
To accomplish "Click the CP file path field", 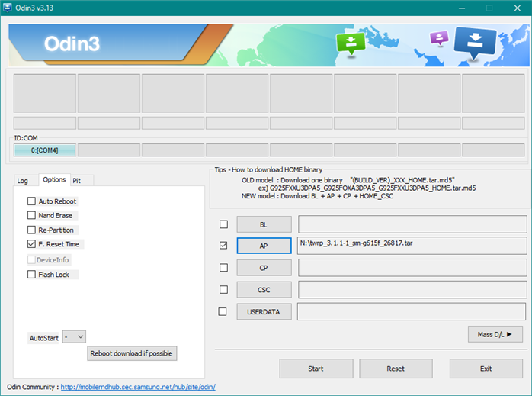I will click(412, 268).
